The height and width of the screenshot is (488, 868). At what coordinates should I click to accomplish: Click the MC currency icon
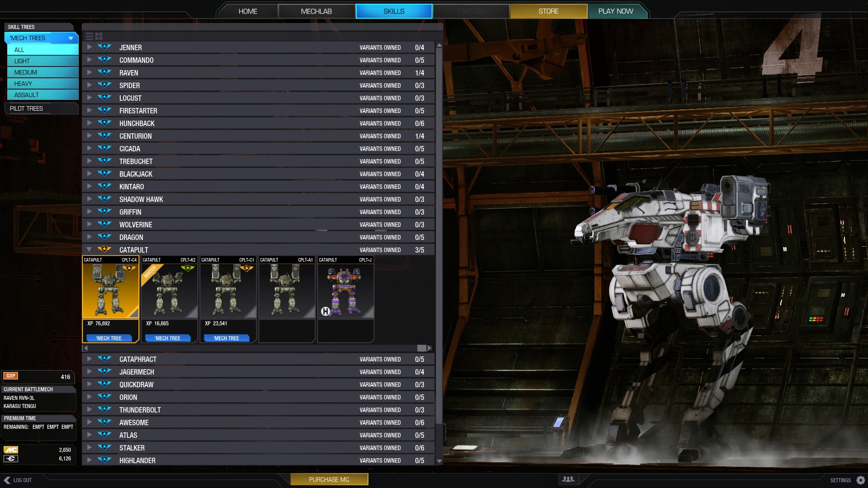point(11,450)
